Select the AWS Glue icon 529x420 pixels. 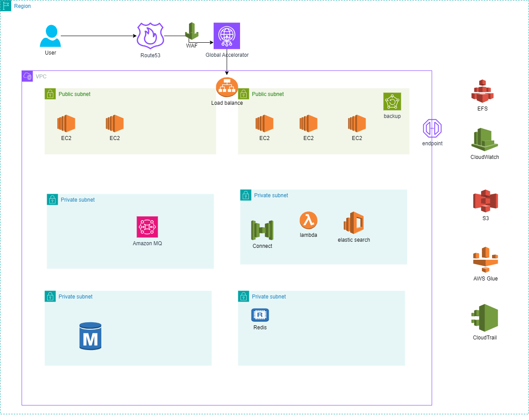pyautogui.click(x=485, y=260)
